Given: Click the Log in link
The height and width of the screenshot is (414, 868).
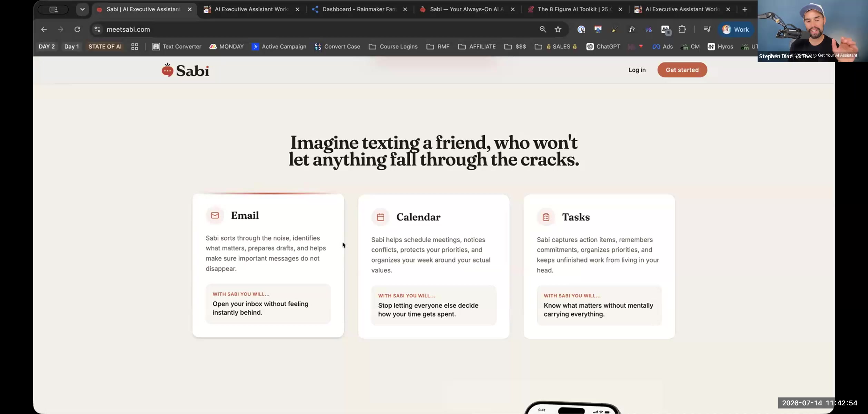Looking at the screenshot, I should pyautogui.click(x=637, y=70).
